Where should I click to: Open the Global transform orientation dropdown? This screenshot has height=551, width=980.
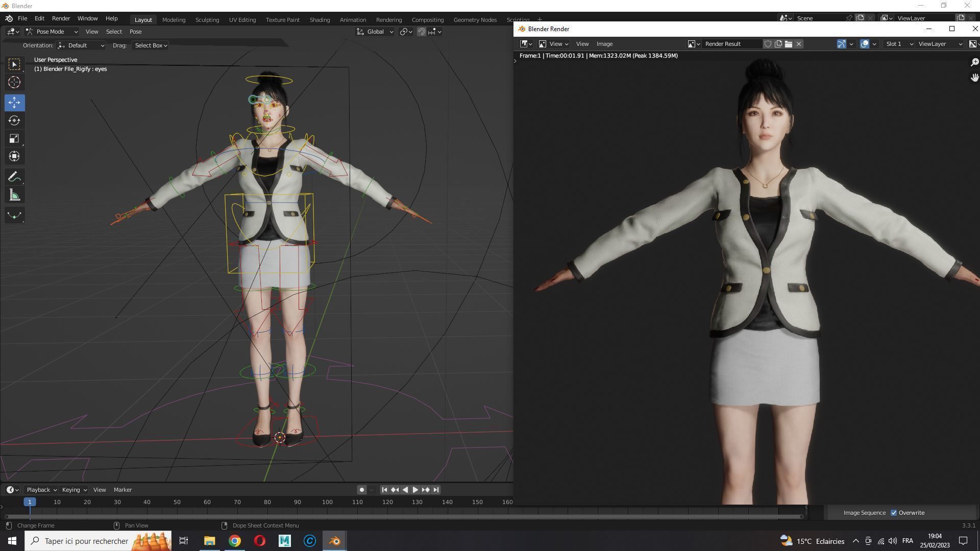(375, 32)
